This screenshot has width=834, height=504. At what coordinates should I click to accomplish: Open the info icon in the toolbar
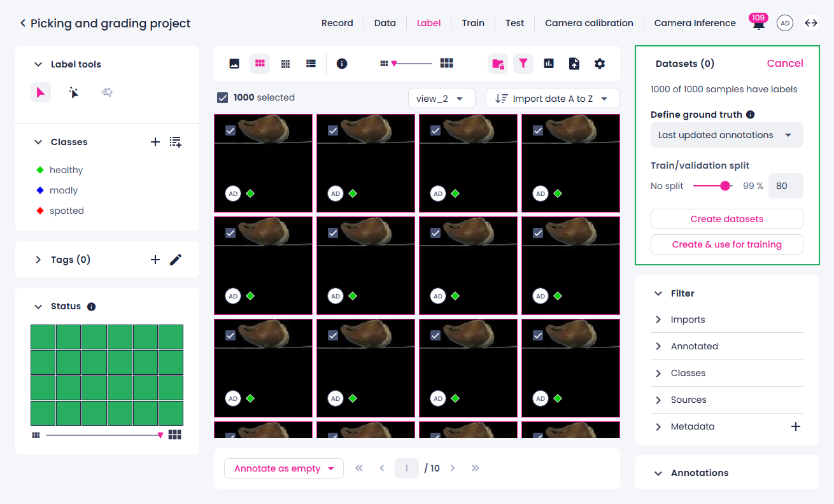342,64
